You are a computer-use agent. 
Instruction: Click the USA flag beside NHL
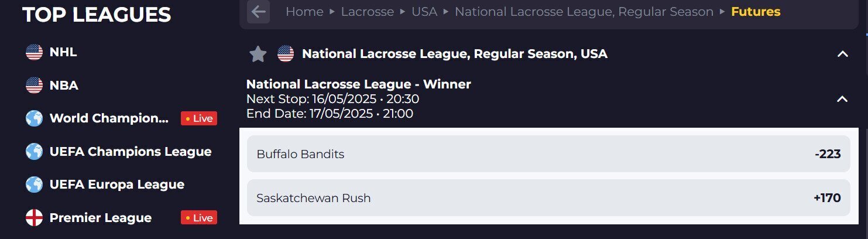coord(35,52)
